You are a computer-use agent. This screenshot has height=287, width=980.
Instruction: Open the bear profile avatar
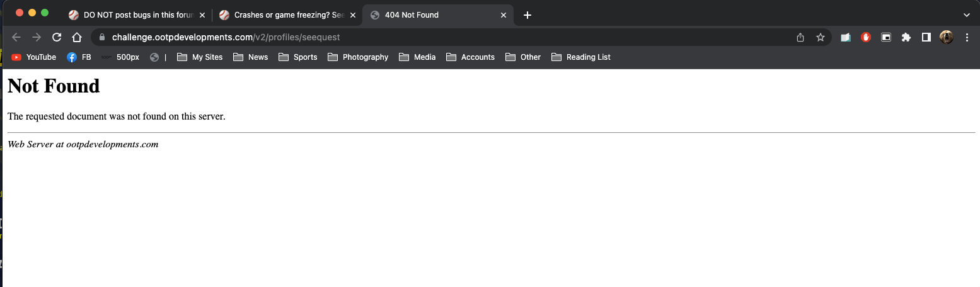click(946, 37)
